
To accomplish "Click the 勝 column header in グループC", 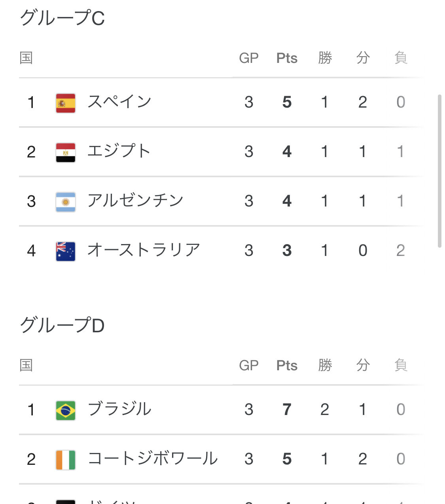I will (325, 58).
